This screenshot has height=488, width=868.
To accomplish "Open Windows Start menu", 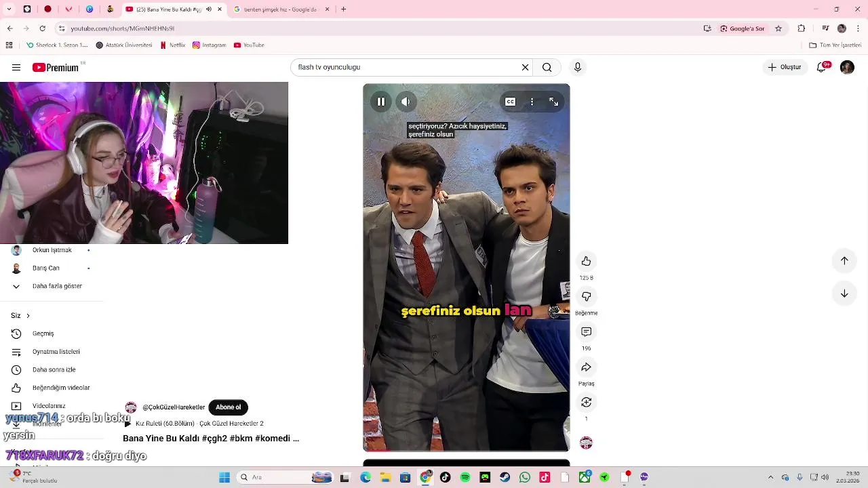I will pos(224,477).
